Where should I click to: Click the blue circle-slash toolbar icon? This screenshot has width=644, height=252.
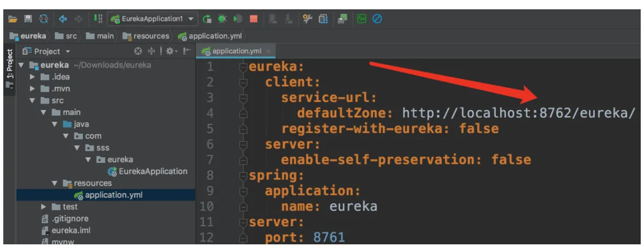[x=377, y=19]
